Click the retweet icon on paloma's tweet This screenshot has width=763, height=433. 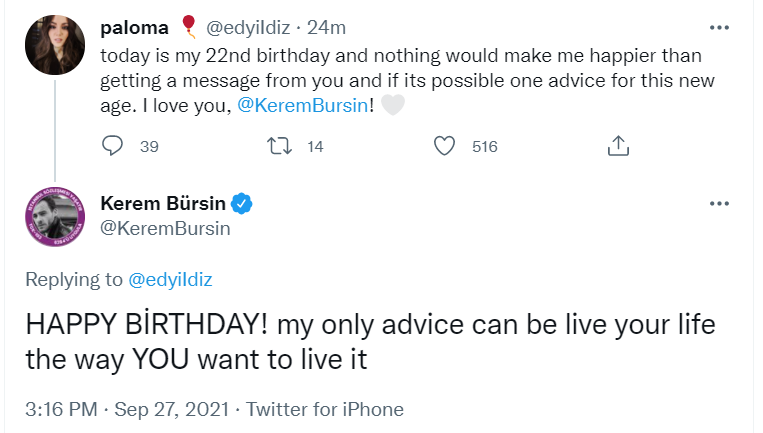coord(280,146)
